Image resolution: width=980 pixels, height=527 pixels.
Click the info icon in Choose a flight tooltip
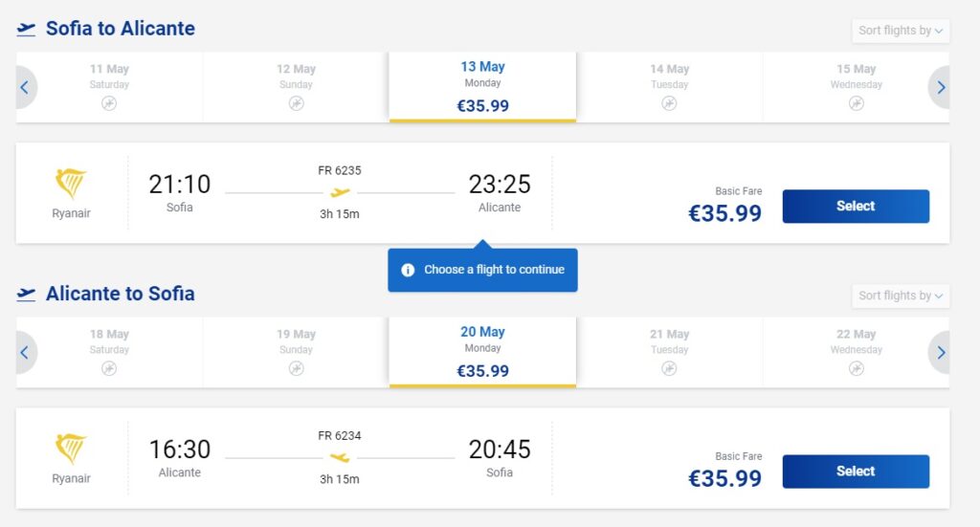pyautogui.click(x=408, y=270)
